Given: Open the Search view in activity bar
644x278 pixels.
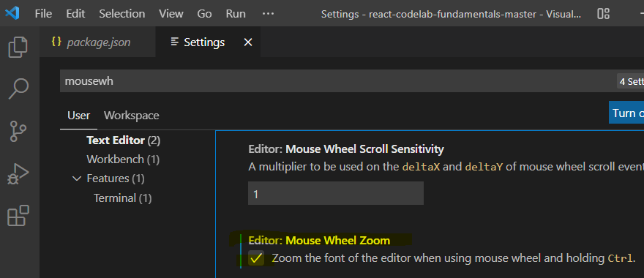Looking at the screenshot, I should click(18, 89).
